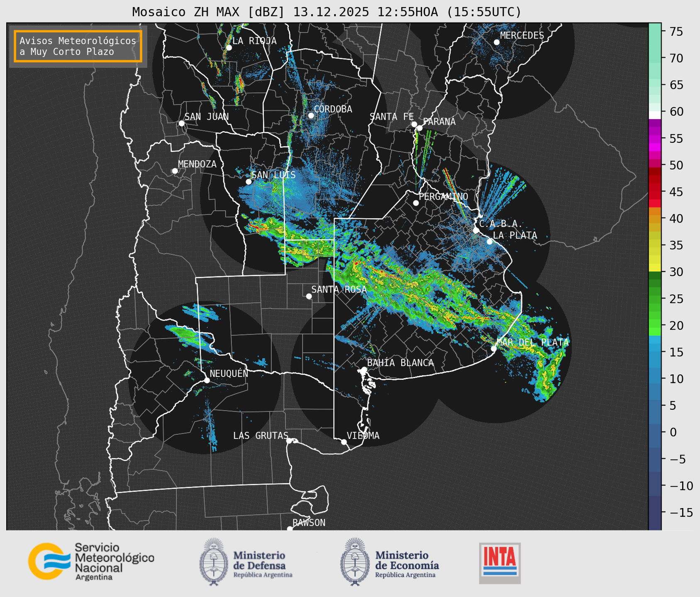The height and width of the screenshot is (597, 700).
Task: Select the BAHÍA BLANCA city marker
Action: click(x=364, y=369)
